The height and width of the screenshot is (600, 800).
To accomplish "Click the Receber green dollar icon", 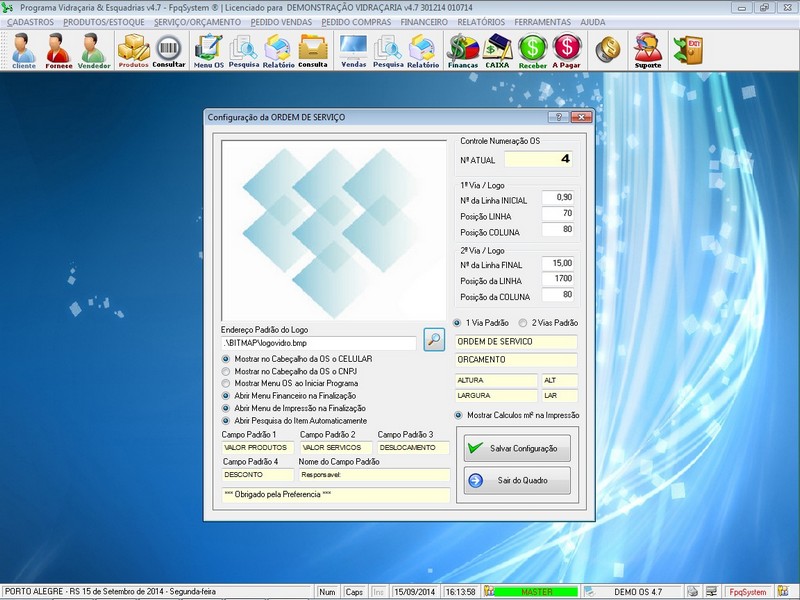I will click(x=533, y=49).
